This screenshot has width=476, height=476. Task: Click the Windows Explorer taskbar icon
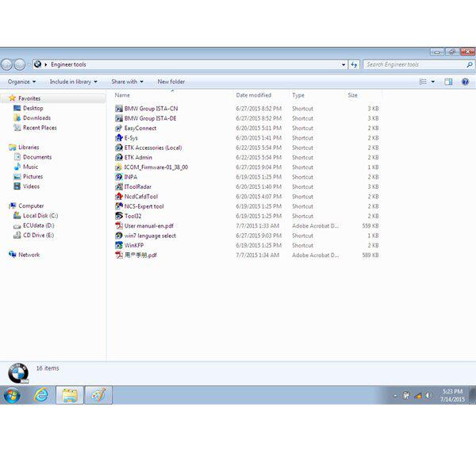click(70, 395)
